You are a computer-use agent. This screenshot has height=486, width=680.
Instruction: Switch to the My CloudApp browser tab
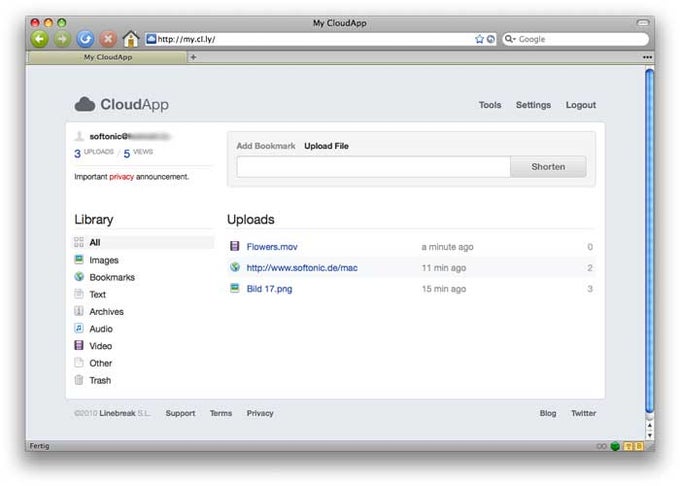(x=107, y=57)
